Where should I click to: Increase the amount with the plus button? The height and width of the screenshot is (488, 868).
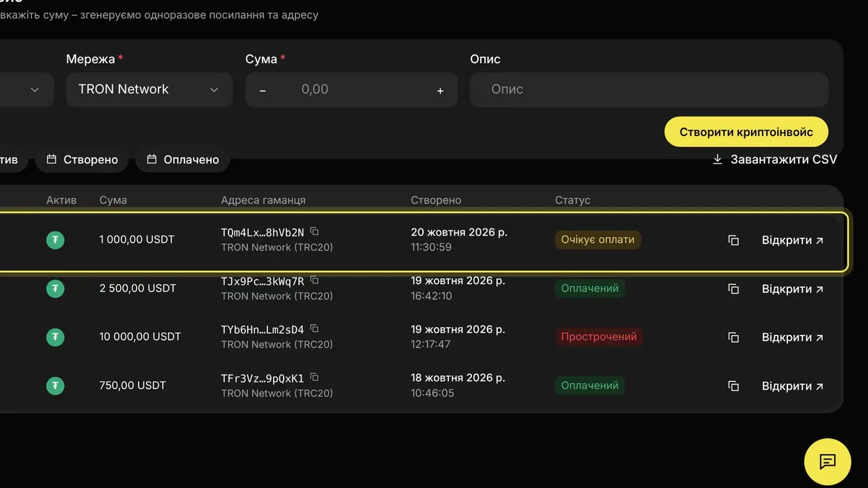coord(440,90)
